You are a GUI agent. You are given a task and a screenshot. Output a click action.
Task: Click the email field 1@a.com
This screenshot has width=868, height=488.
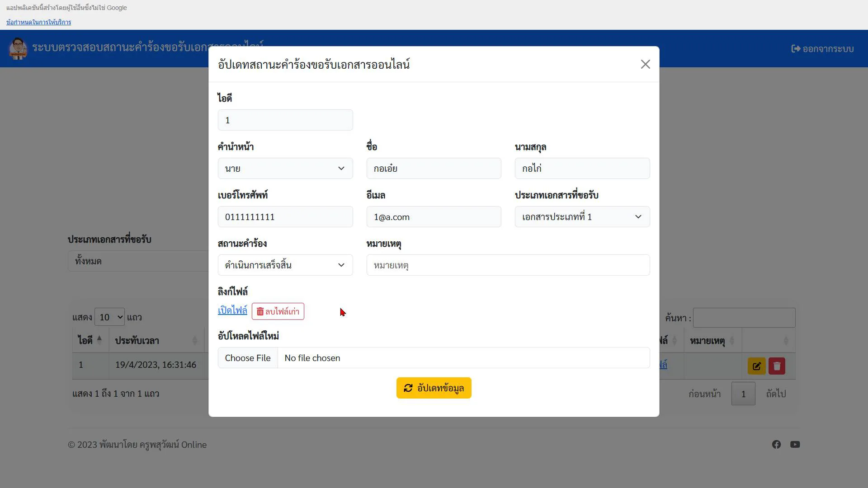(434, 217)
